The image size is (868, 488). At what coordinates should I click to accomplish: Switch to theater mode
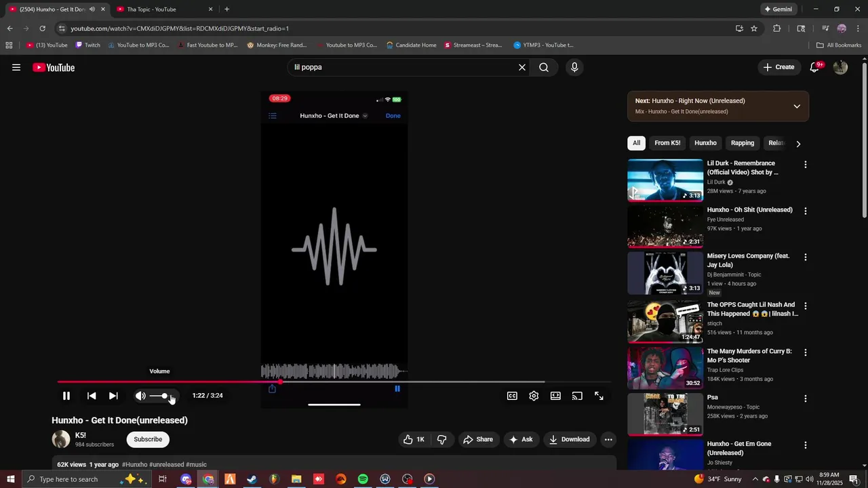[555, 396]
